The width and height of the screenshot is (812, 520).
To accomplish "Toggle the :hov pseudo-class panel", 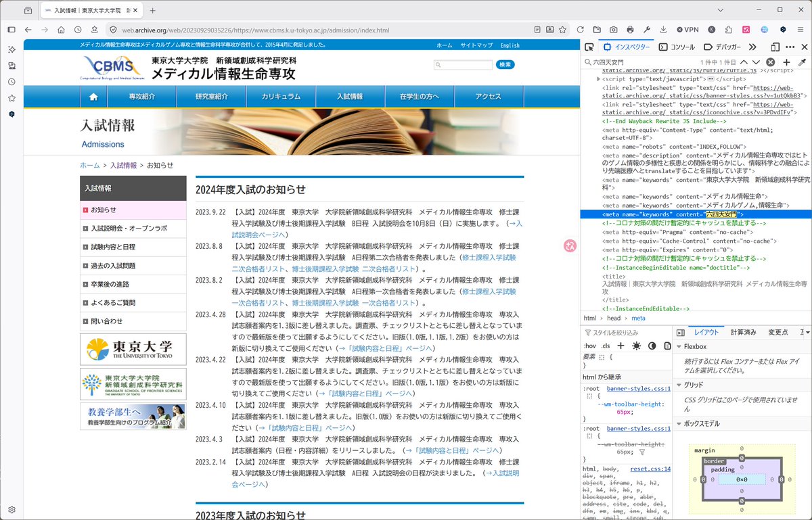I will click(590, 346).
